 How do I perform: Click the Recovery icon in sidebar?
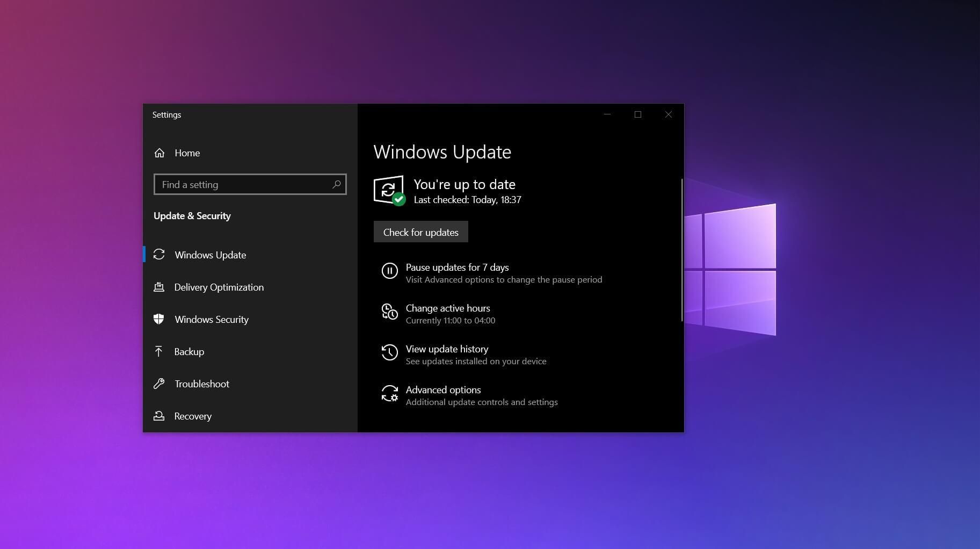pos(159,416)
